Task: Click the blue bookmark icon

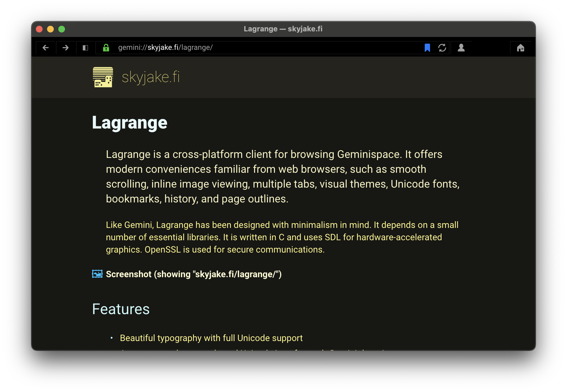Action: pyautogui.click(x=427, y=48)
